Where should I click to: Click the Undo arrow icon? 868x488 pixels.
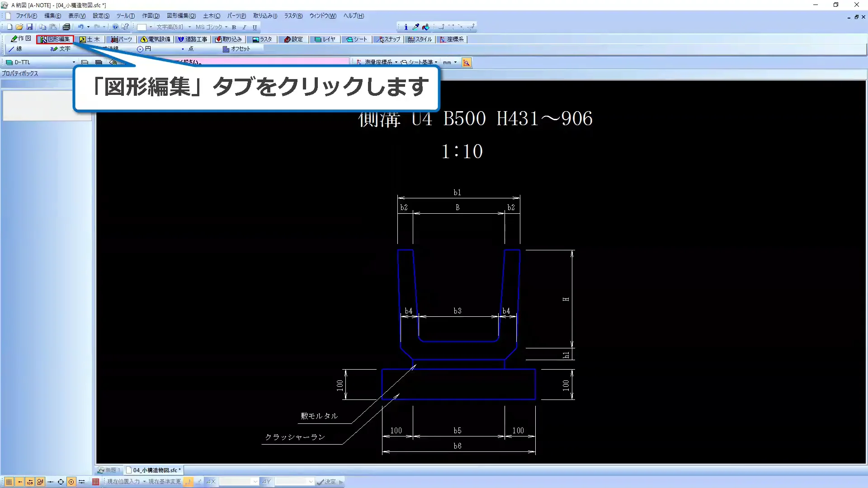tap(80, 27)
